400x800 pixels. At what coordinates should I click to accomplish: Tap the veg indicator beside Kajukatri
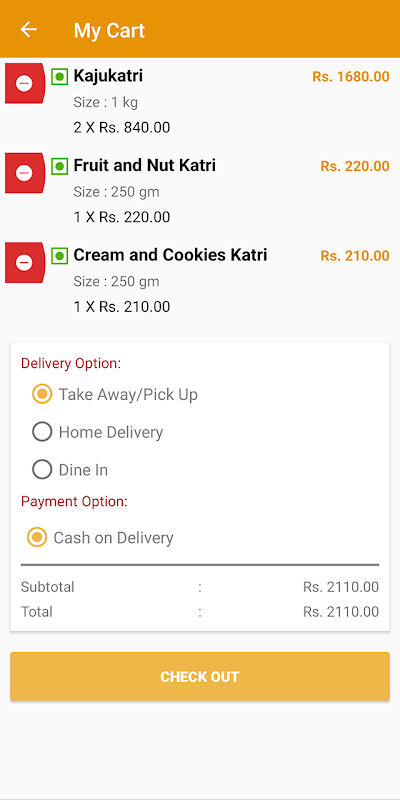(x=60, y=77)
